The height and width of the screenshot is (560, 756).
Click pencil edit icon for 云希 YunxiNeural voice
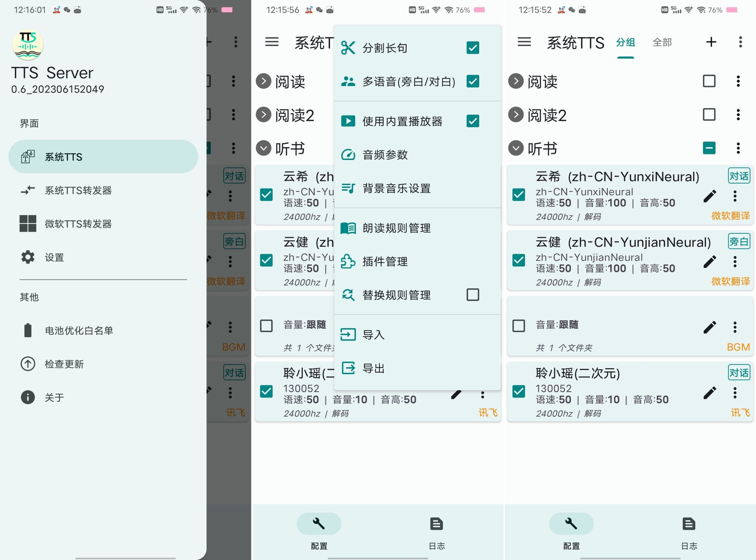click(710, 196)
